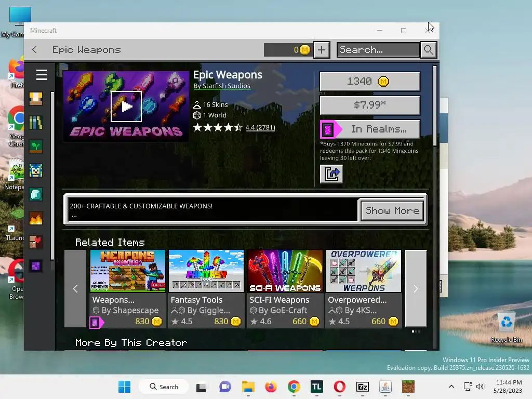This screenshot has width=532, height=399.
Task: Show previous Related Items with left arrow
Action: click(x=75, y=289)
